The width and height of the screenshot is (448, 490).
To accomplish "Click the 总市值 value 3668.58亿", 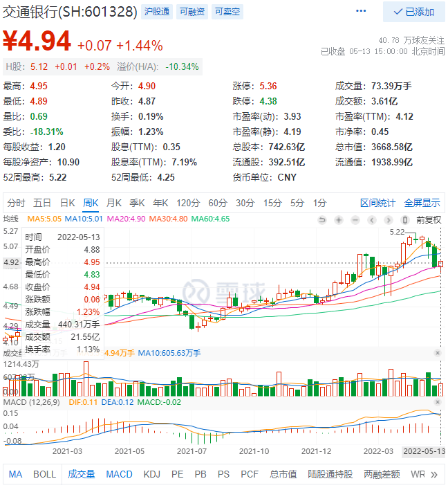I will (392, 147).
